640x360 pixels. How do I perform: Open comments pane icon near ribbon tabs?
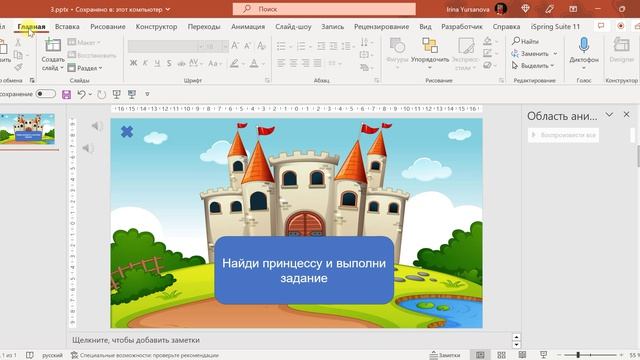(601, 26)
